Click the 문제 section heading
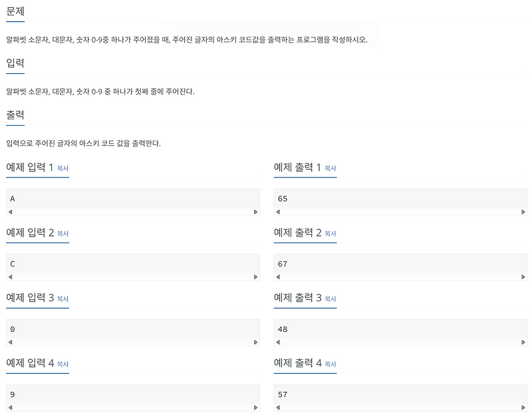 (x=15, y=11)
